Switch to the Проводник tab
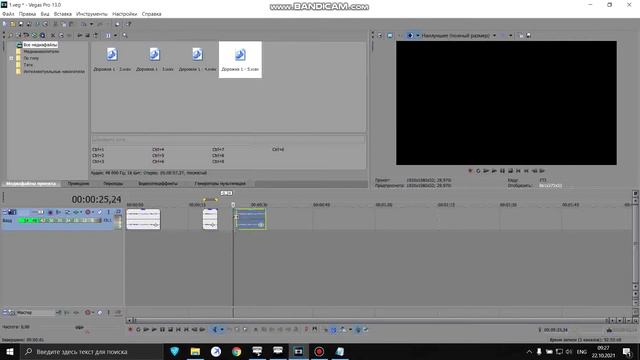 (x=78, y=183)
